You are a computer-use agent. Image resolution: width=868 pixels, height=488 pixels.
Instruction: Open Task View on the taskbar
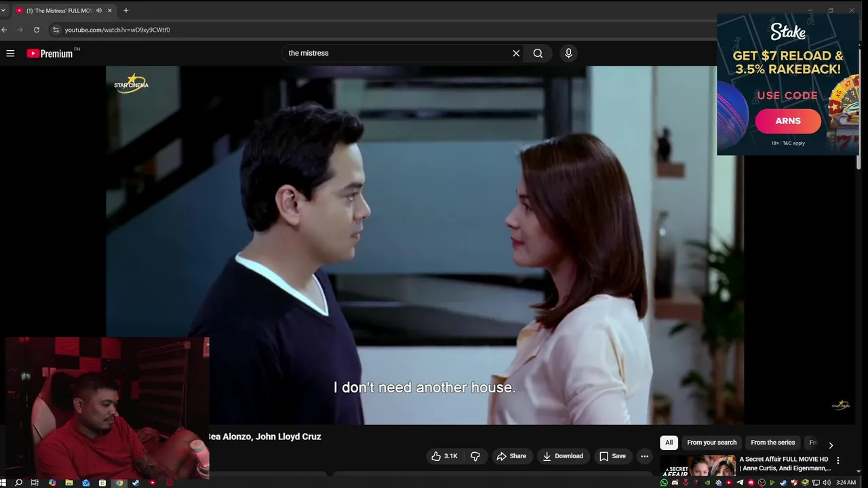tap(35, 483)
